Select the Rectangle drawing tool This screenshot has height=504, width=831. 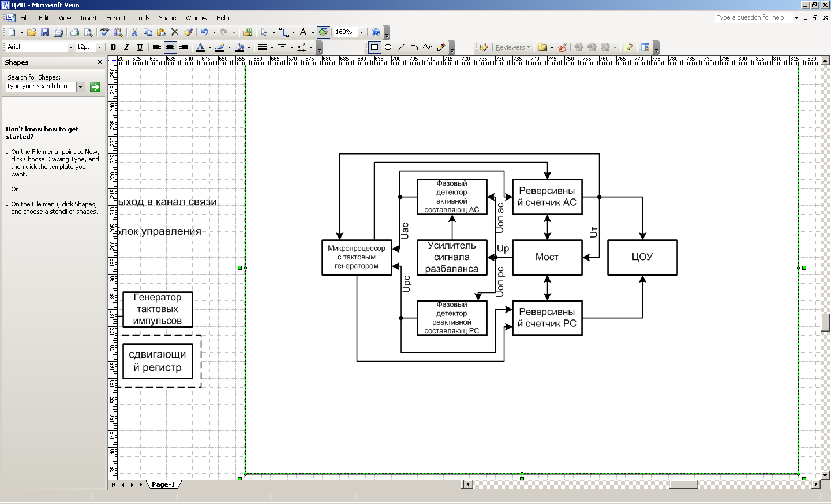pos(375,47)
